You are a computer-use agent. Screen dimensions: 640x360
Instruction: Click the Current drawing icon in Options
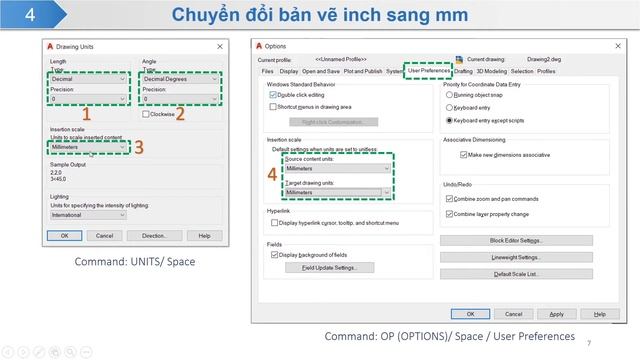[x=459, y=60]
